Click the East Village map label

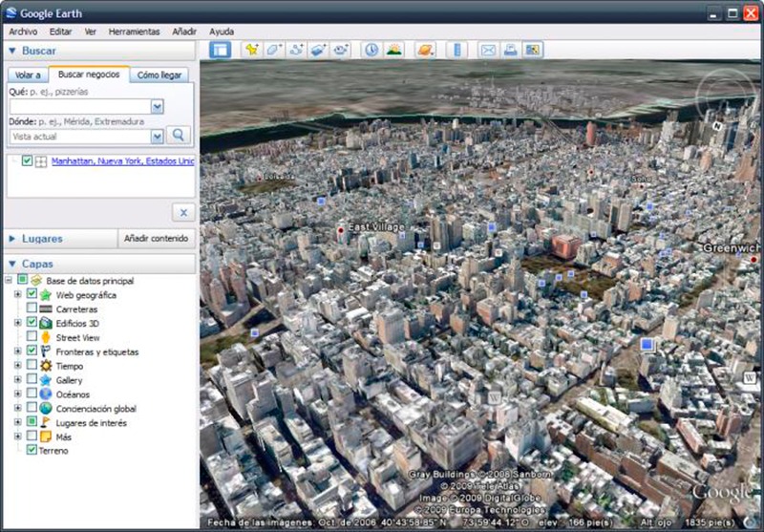tap(376, 227)
